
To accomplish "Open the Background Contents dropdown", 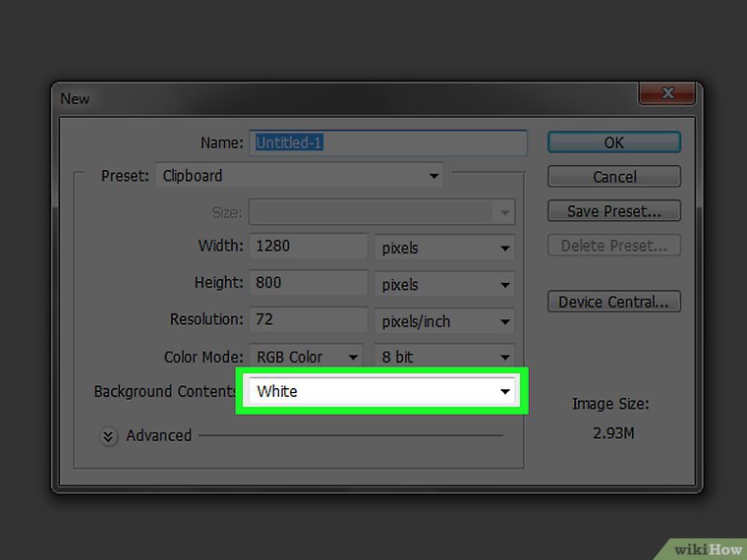I will pos(382,391).
